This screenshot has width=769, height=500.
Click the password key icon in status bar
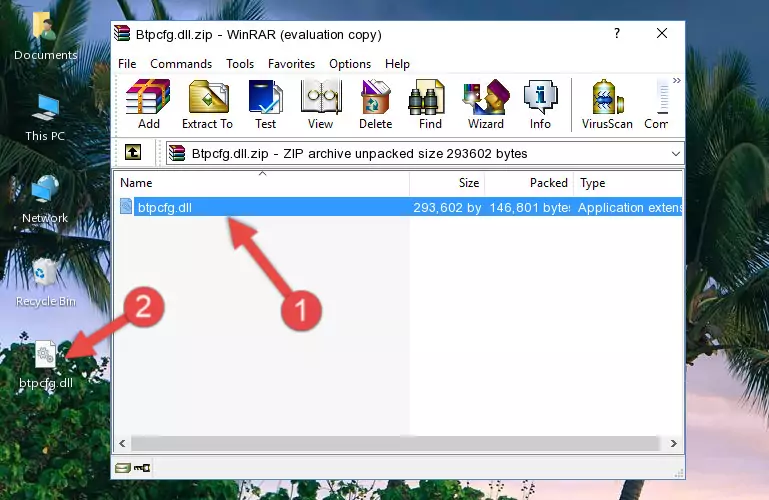point(142,468)
